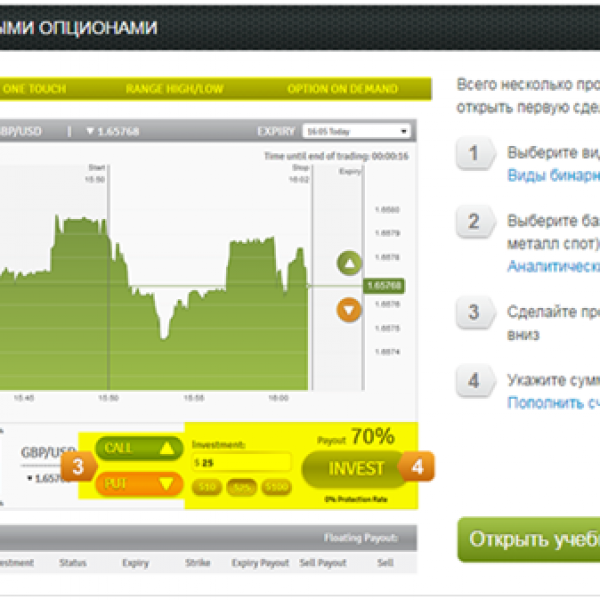
Task: Click the INVEST button
Action: point(355,469)
